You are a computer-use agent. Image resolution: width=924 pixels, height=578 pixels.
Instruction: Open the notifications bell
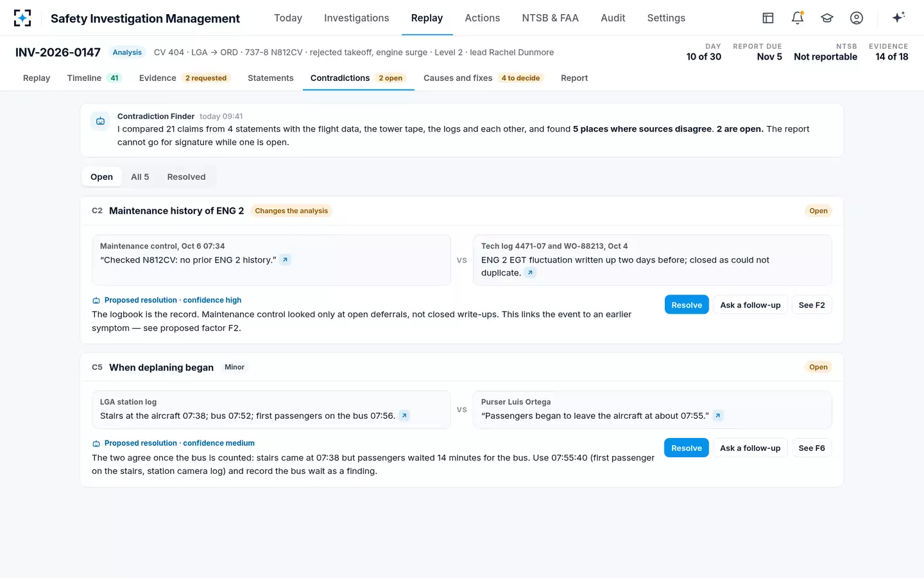798,18
